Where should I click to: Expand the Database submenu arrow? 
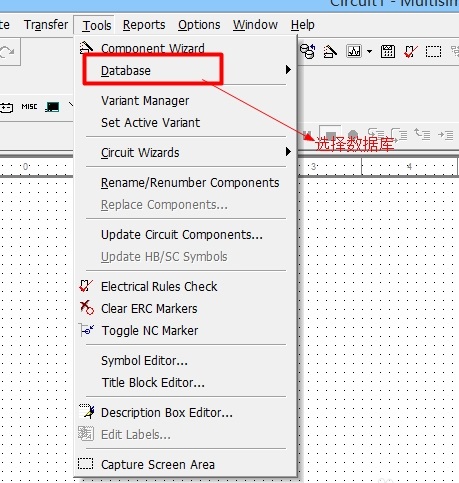click(288, 70)
